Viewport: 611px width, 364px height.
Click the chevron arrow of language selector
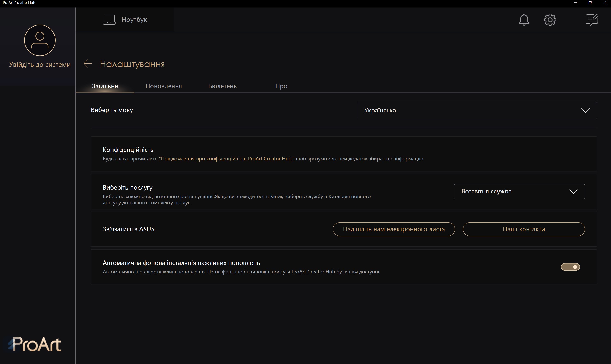coord(585,110)
